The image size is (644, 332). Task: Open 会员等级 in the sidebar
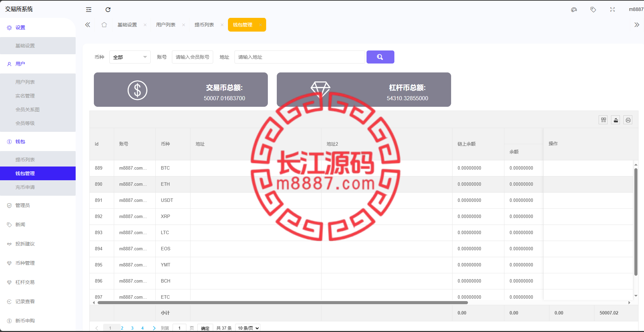[38, 123]
